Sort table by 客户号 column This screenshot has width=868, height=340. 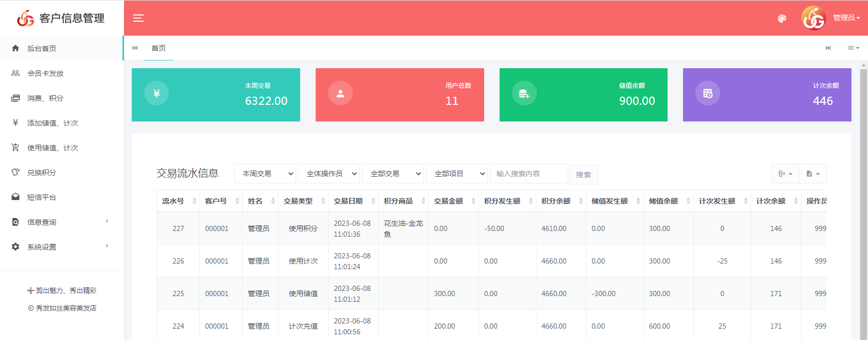(x=221, y=201)
